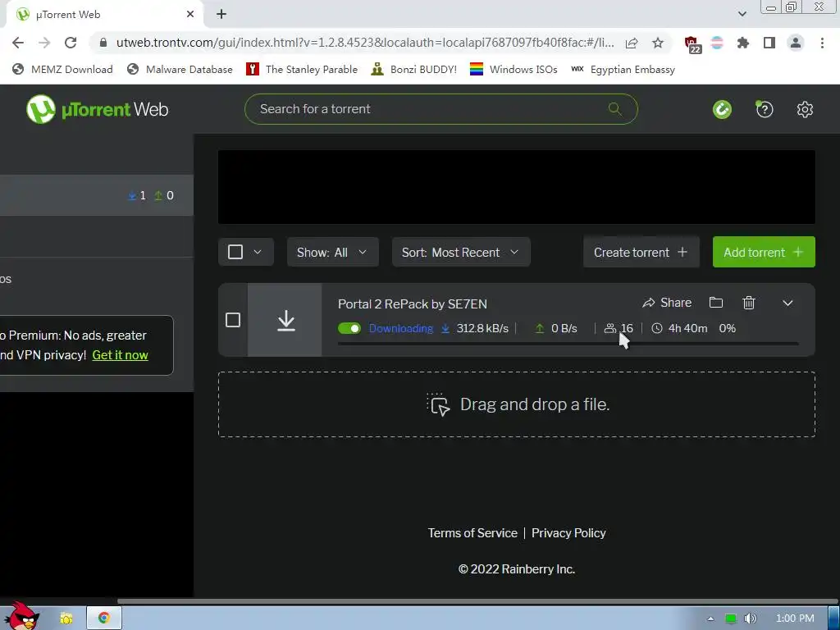Screen dimensions: 840x630
Task: Click the 312.8 kB/s download speed
Action: click(x=482, y=328)
